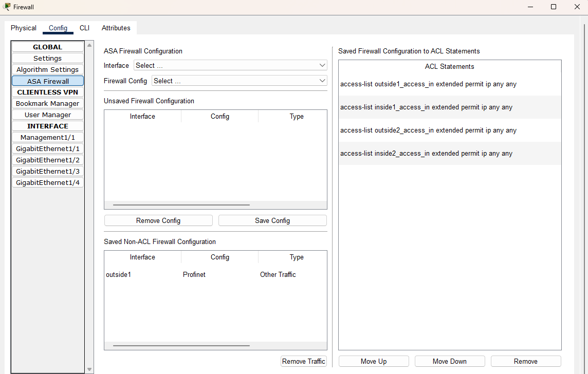Select the Management1/1 interface
The width and height of the screenshot is (588, 374).
tap(47, 137)
